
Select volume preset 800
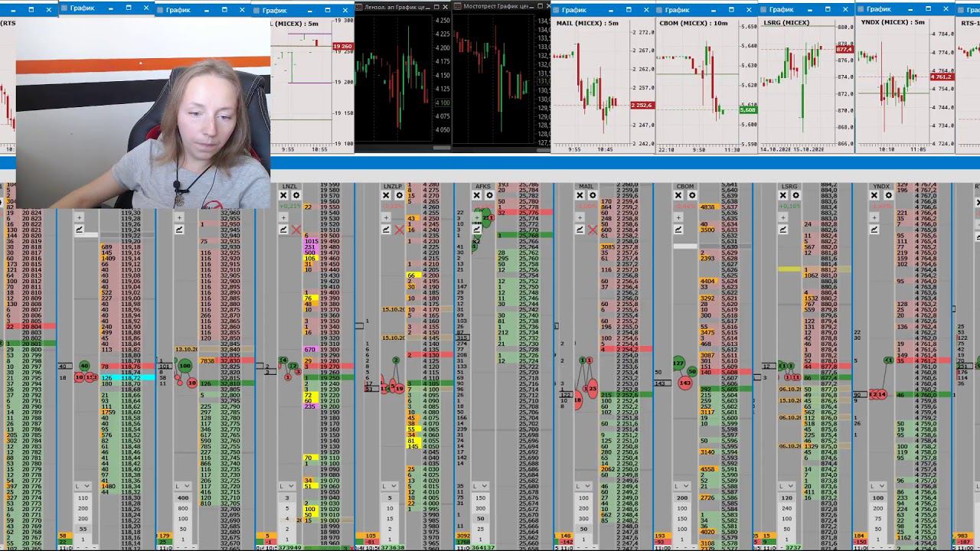[x=183, y=508]
